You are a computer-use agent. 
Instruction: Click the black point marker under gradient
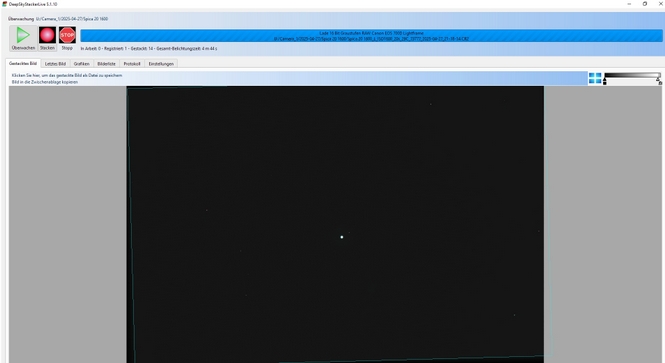605,81
